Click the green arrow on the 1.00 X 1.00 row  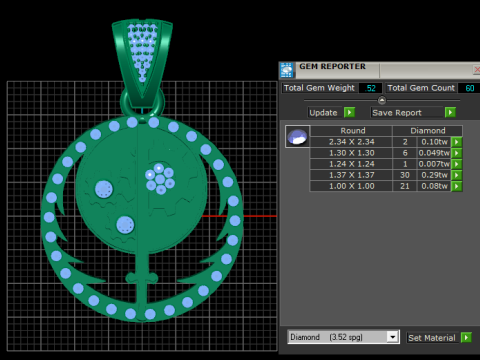coord(457,186)
